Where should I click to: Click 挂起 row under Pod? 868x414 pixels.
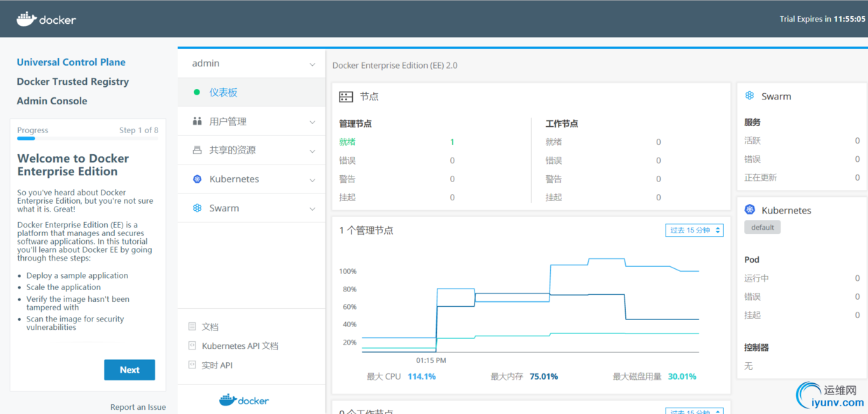[802, 315]
